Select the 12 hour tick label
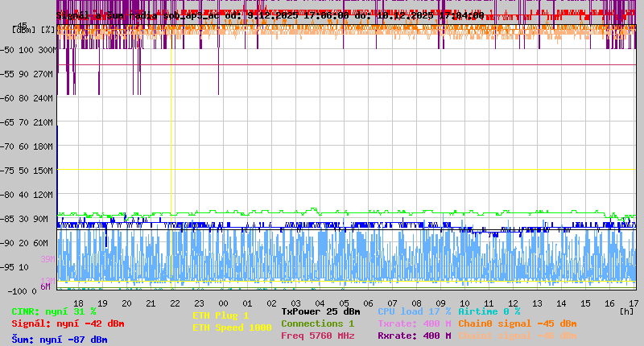644x346 pixels. [x=513, y=303]
